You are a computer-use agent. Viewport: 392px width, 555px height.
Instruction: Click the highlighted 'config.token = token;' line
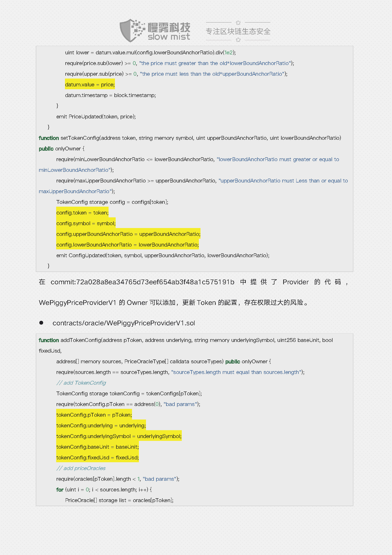click(82, 213)
